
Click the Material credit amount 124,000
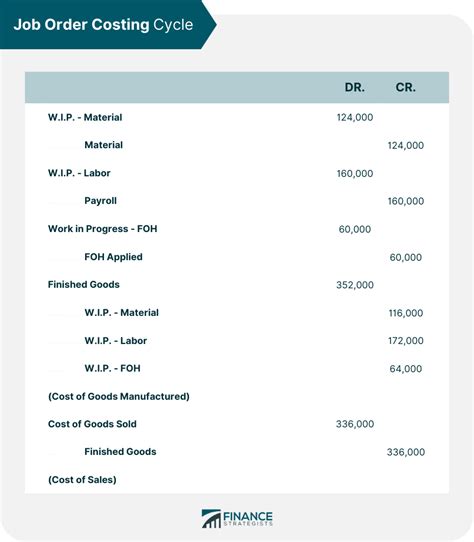(x=406, y=146)
